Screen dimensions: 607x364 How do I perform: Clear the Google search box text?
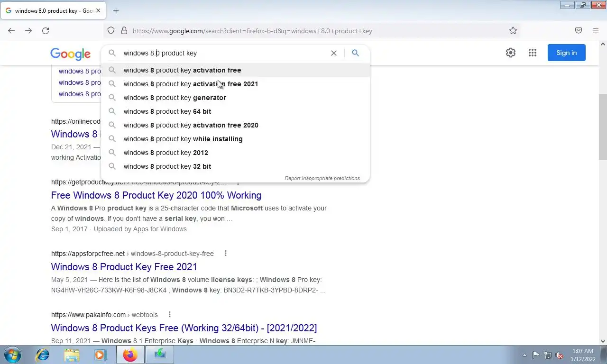pyautogui.click(x=334, y=53)
